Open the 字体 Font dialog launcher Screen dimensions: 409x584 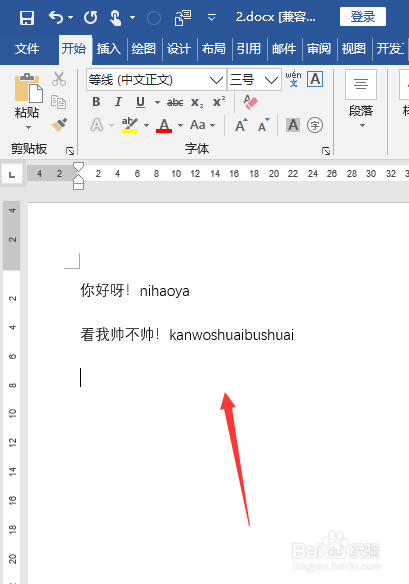tap(326, 151)
